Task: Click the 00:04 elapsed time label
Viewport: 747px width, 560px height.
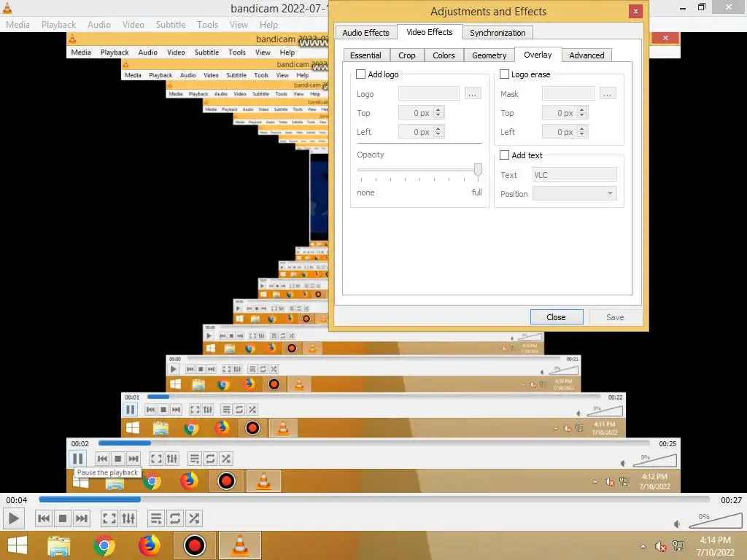Action: [17, 500]
